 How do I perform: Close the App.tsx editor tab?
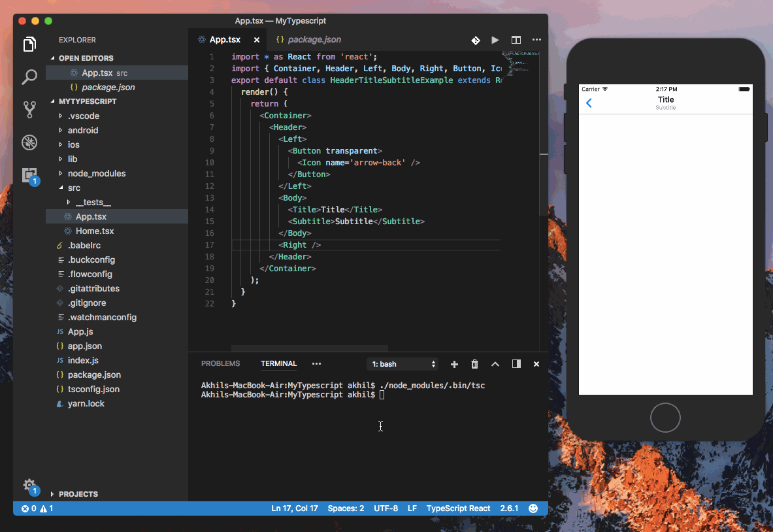click(x=257, y=40)
